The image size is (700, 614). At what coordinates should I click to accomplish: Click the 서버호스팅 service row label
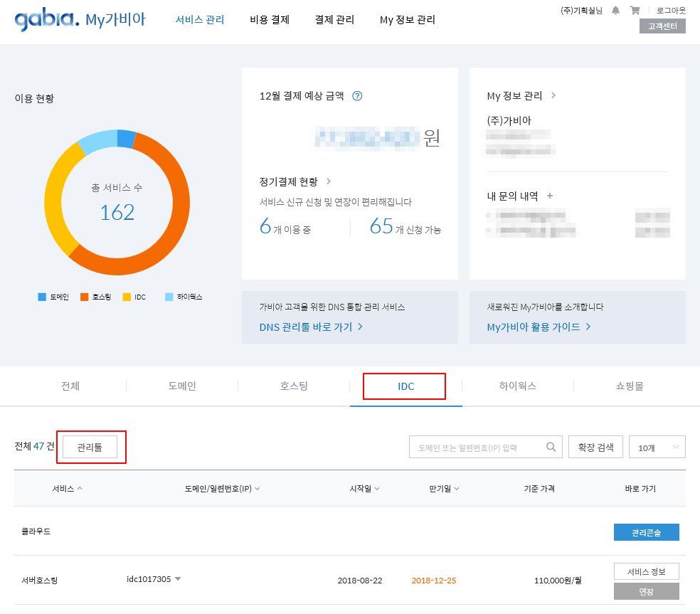[40, 581]
